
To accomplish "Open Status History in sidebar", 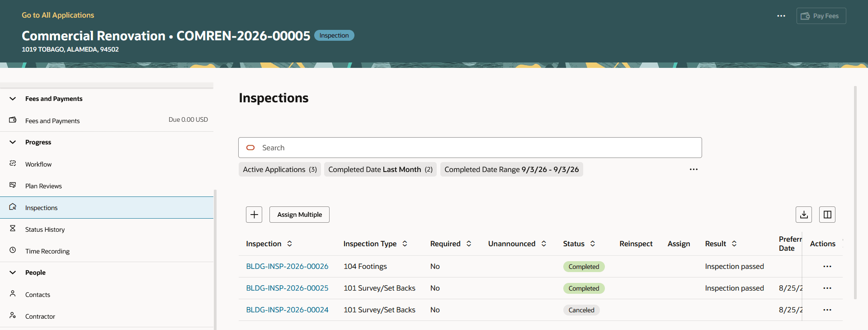I will coord(107,230).
